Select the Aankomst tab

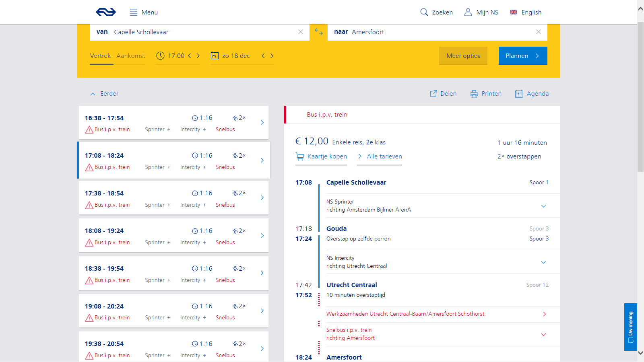pos(131,56)
